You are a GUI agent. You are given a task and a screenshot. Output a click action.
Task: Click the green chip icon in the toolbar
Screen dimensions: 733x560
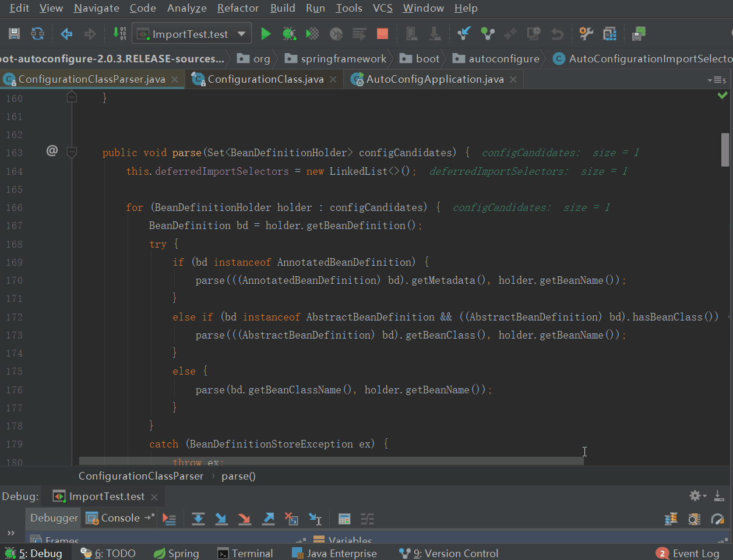[639, 34]
